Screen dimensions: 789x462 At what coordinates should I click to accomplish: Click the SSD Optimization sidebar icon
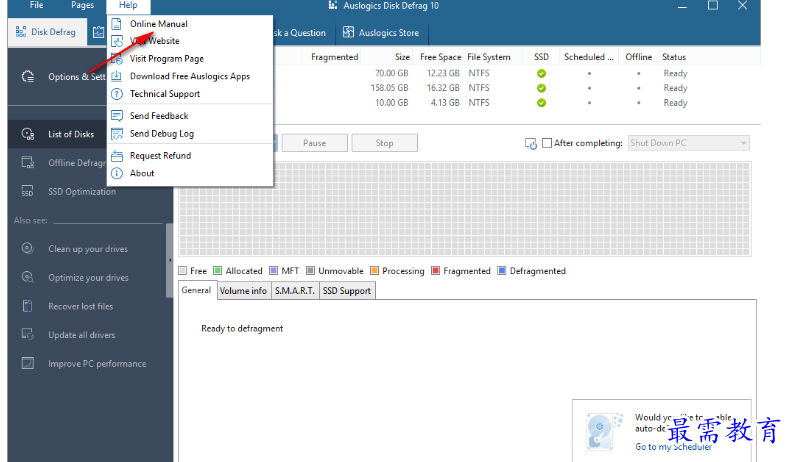point(27,191)
